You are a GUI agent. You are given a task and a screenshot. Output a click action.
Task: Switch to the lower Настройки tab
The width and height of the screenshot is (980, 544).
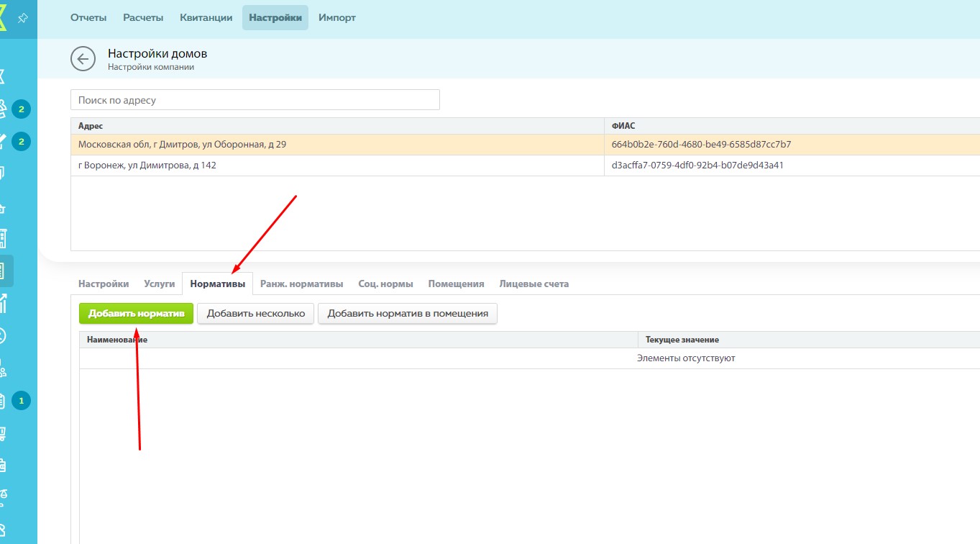104,284
